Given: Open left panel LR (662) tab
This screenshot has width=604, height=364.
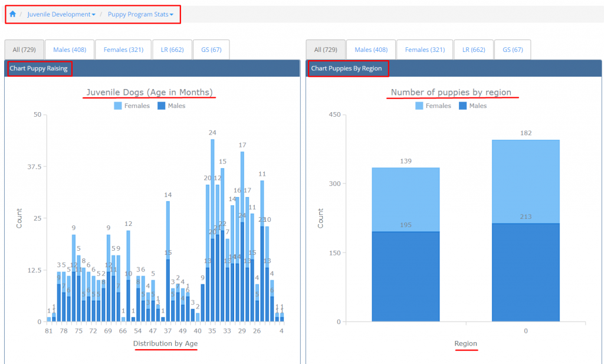Looking at the screenshot, I should point(172,50).
